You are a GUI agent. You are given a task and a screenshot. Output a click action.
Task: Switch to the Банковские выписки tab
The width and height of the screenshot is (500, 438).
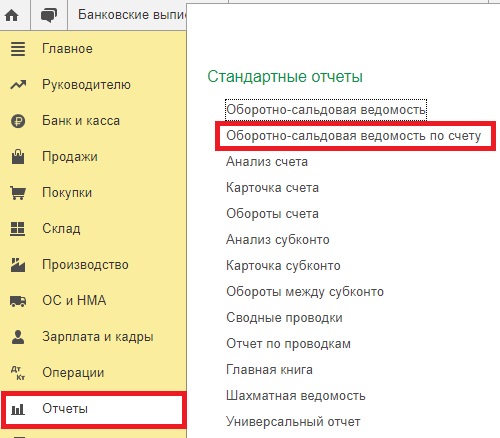(x=132, y=15)
